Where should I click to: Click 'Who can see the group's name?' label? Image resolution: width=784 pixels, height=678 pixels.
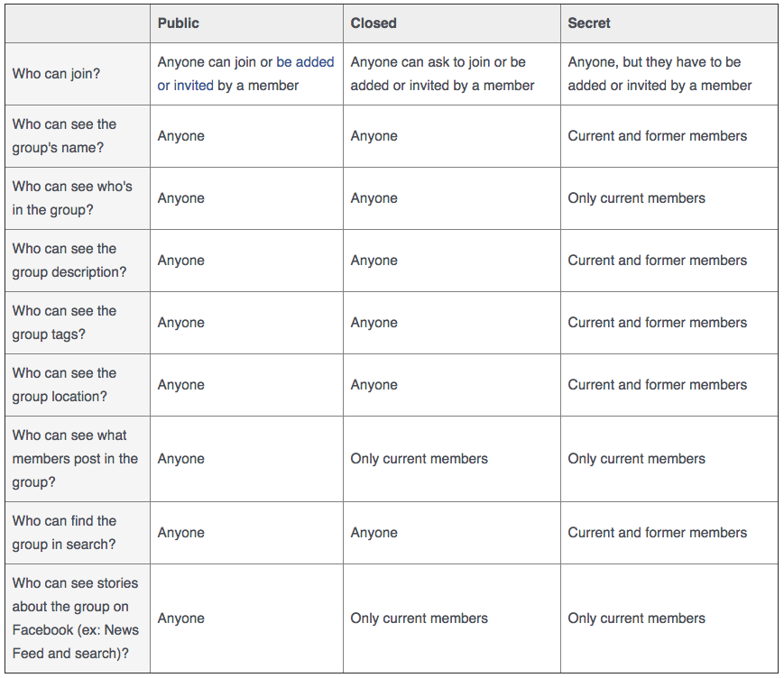point(64,136)
